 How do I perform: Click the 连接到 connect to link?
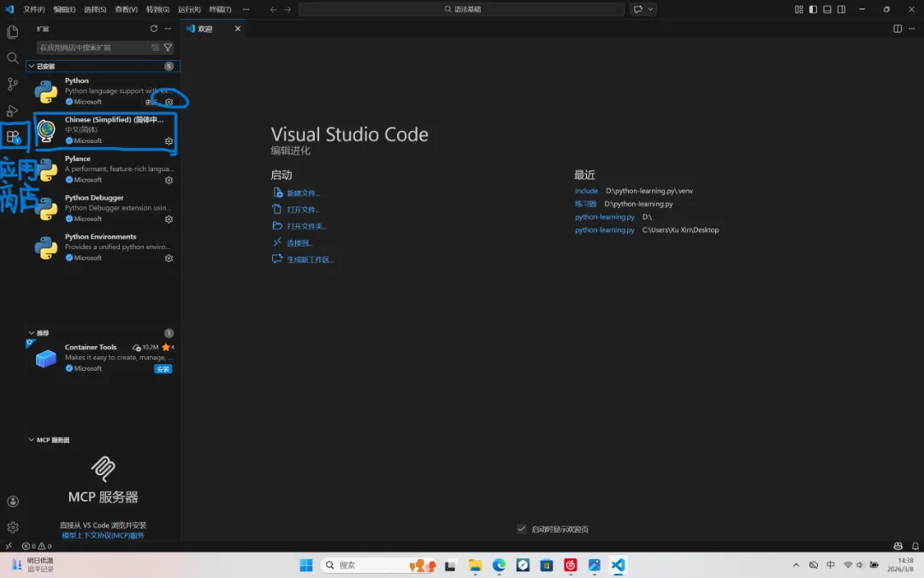click(x=299, y=242)
